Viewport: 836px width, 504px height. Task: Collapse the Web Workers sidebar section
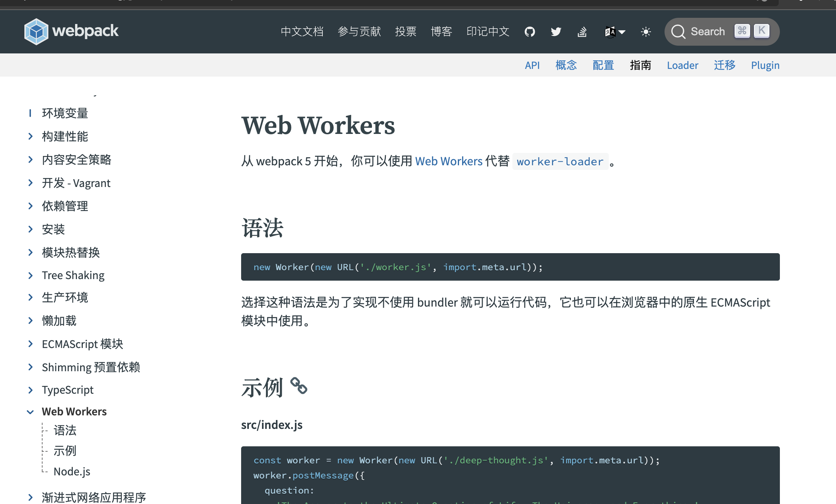[x=30, y=412]
